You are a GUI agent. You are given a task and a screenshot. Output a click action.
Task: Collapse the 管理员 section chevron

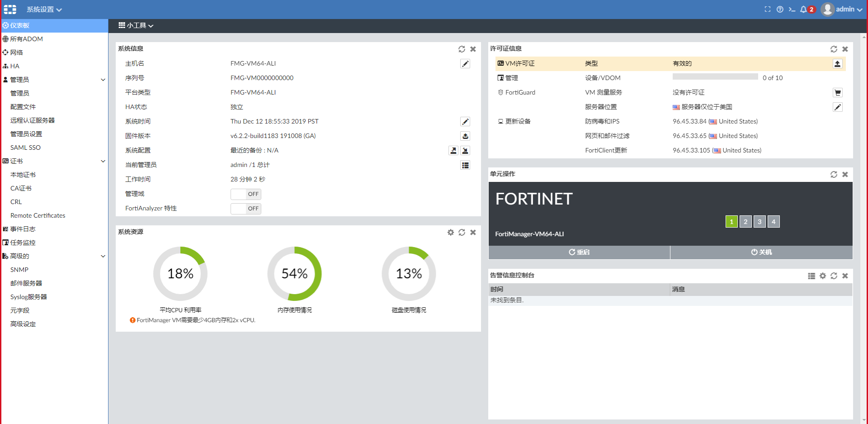(x=103, y=80)
